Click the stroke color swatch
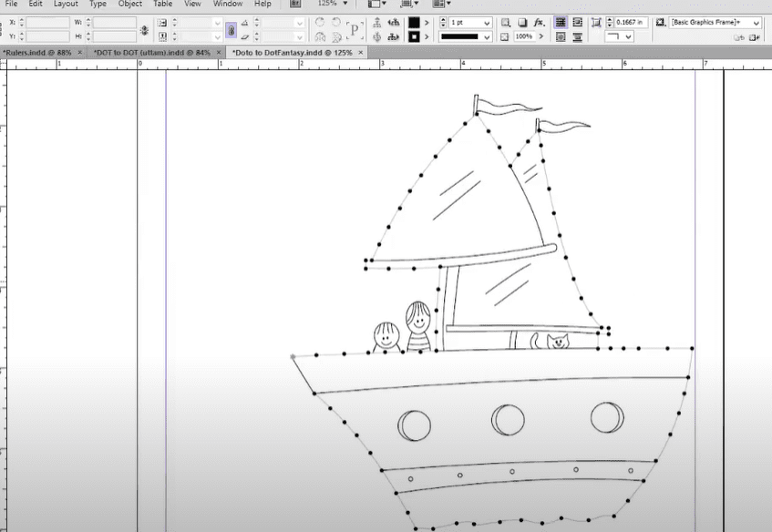 (x=414, y=37)
